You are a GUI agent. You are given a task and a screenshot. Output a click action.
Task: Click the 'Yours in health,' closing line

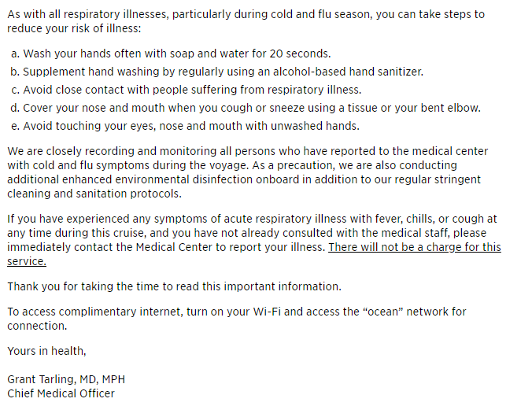pos(46,351)
